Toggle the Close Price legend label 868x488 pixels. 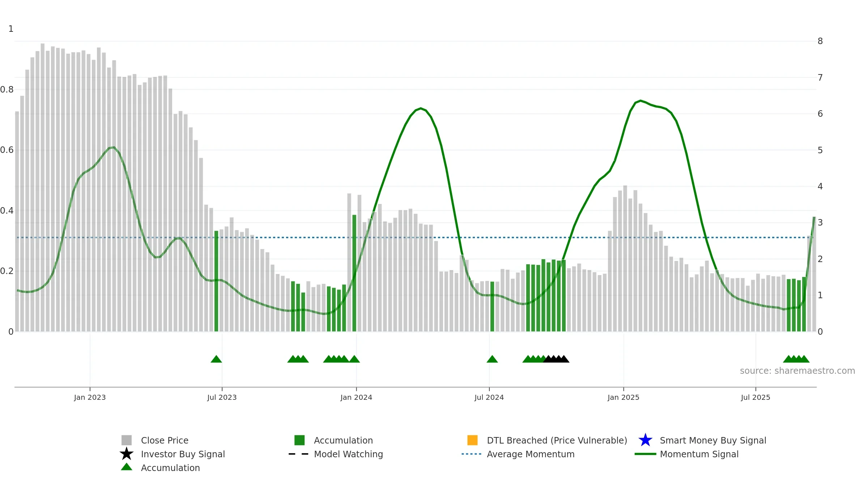[x=165, y=440]
